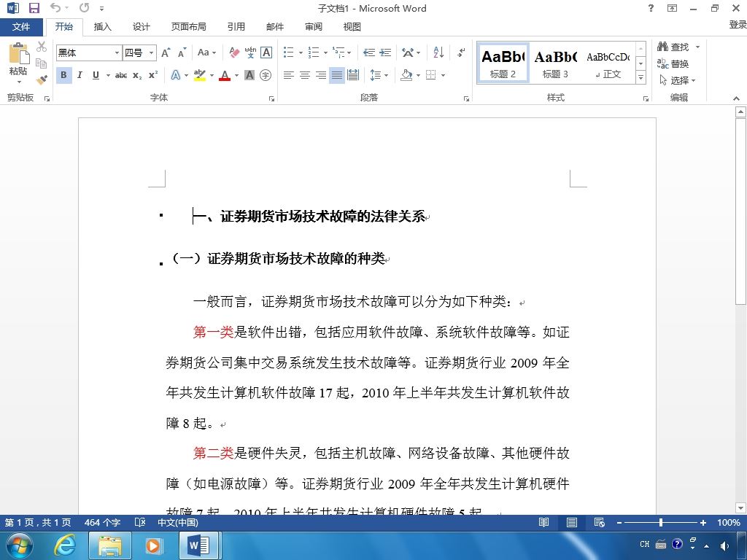Viewport: 747px width, 560px height.
Task: Sort text with the A-Z icon
Action: click(438, 52)
